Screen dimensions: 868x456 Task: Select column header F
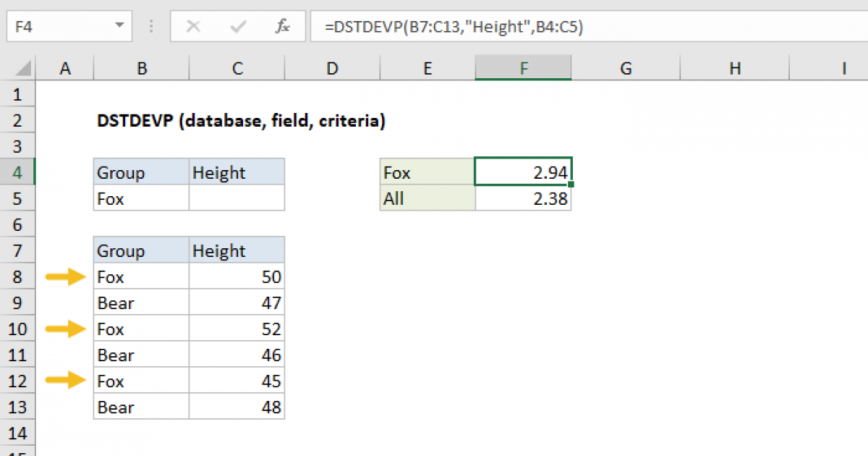(x=523, y=67)
